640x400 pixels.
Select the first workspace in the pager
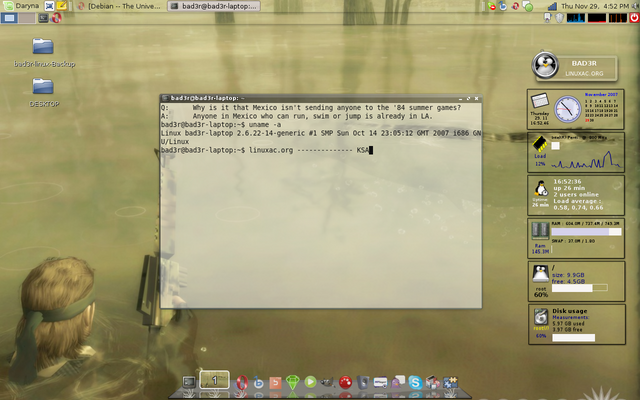(9, 18)
